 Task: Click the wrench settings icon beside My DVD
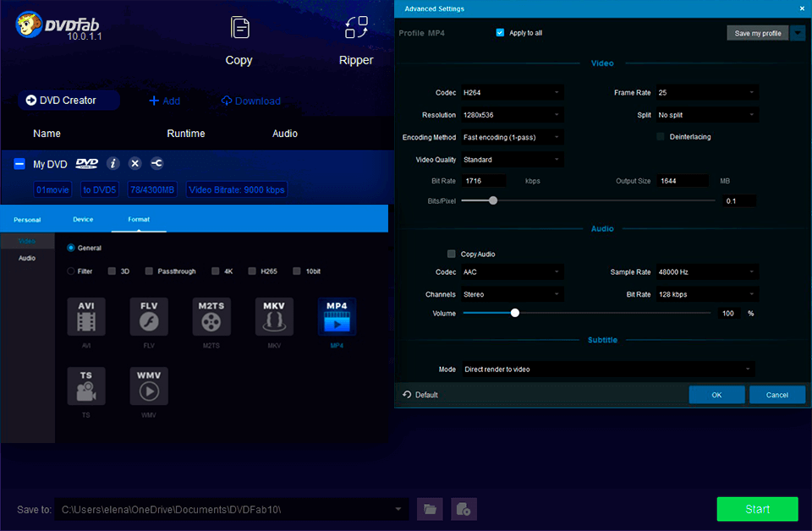point(155,163)
